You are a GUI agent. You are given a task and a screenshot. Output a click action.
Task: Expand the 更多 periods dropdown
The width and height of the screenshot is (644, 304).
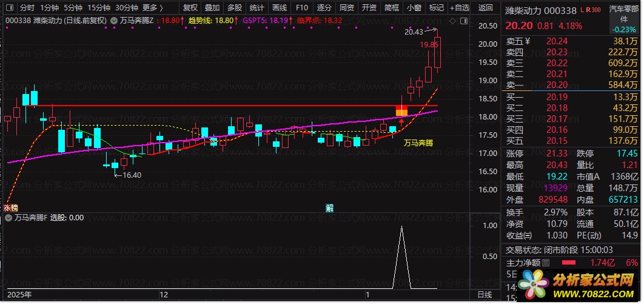[153, 8]
